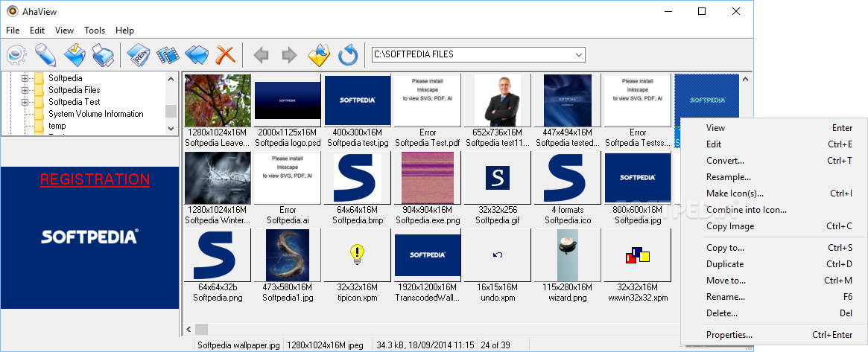
Task: Select the Softpedia.exe.png thumbnail
Action: point(428,179)
